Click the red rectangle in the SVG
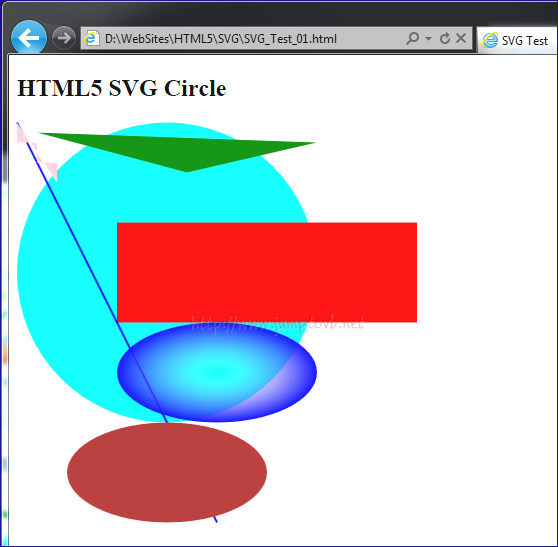Viewport: 558px width, 547px height. (x=267, y=272)
